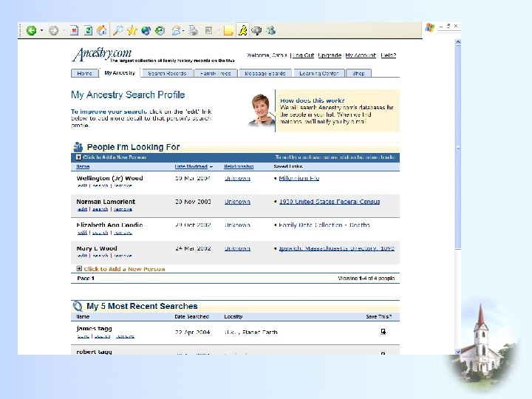Click Unknown relationship for Mary L Wood
Screen dimensions: 532x399
pyautogui.click(x=237, y=248)
